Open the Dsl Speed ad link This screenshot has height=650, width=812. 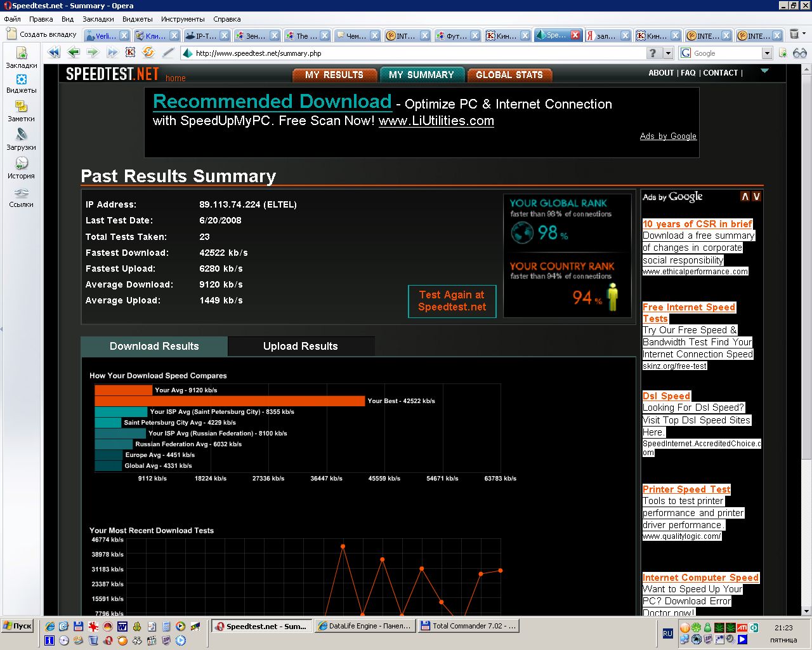tap(667, 395)
